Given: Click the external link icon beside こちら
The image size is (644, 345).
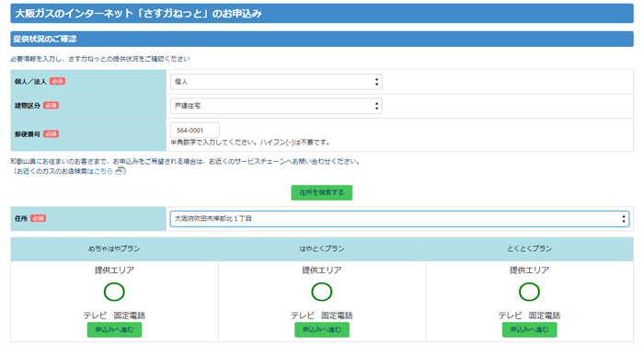Looking at the screenshot, I should [x=119, y=171].
